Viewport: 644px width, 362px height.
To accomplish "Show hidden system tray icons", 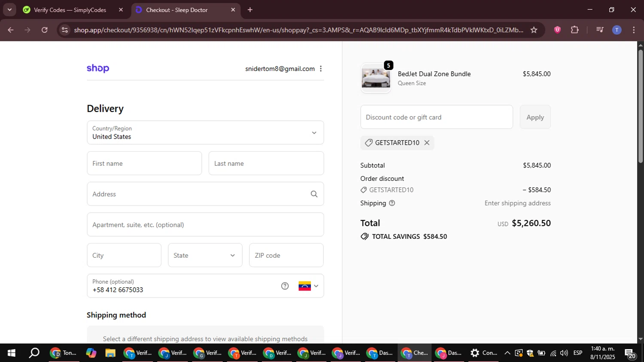I will [x=507, y=353].
